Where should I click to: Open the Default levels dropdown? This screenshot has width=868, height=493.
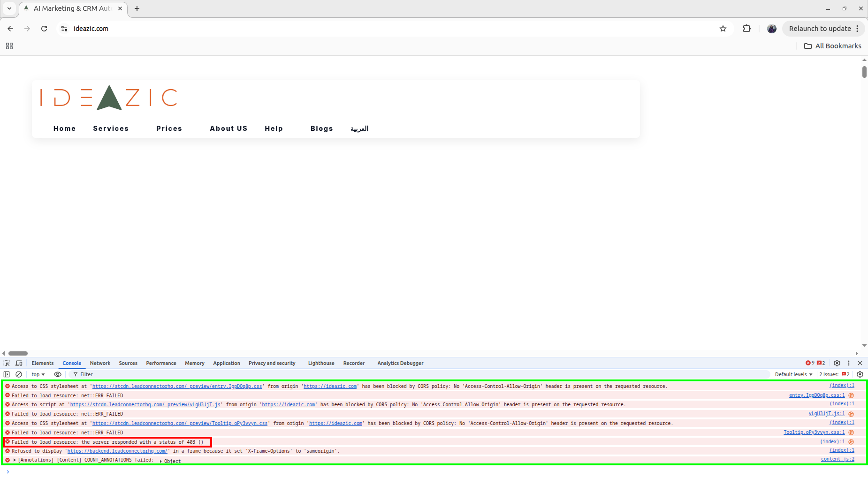point(793,374)
